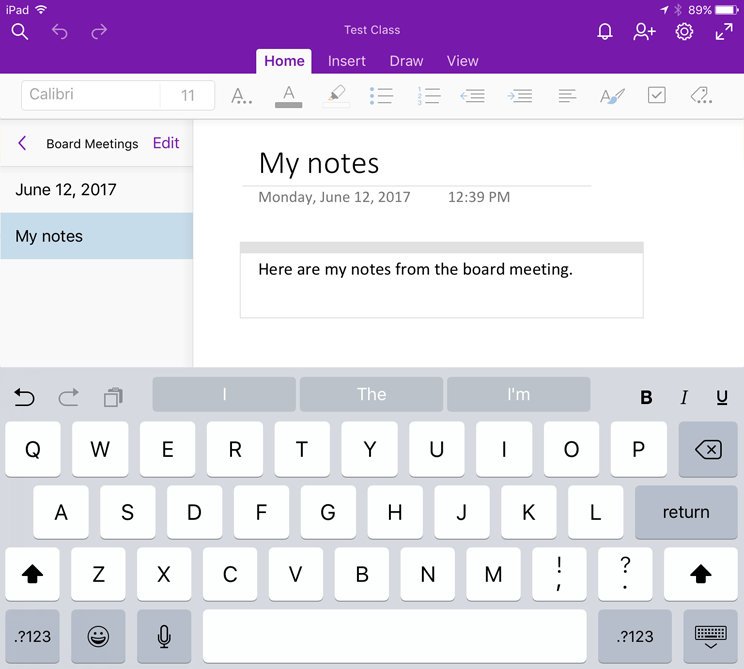
Task: Select the note container's gray handle
Action: [441, 247]
